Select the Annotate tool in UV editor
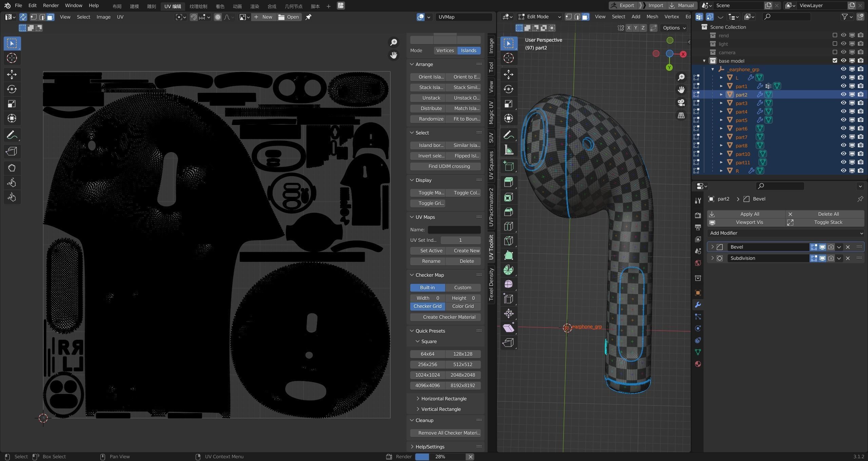868x461 pixels. coord(12,135)
